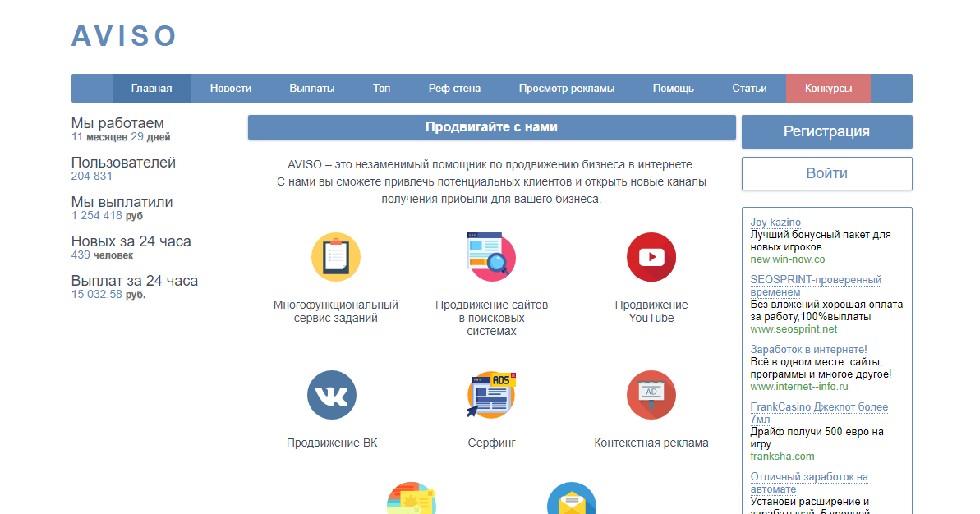Open the VK promotion icon

332,395
